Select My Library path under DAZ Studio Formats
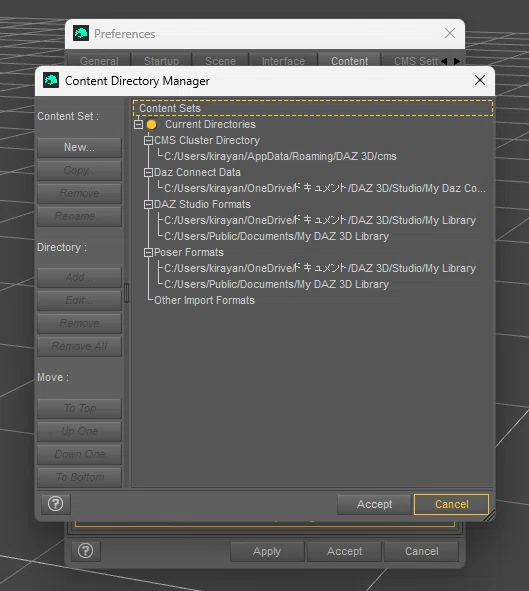 click(x=320, y=220)
